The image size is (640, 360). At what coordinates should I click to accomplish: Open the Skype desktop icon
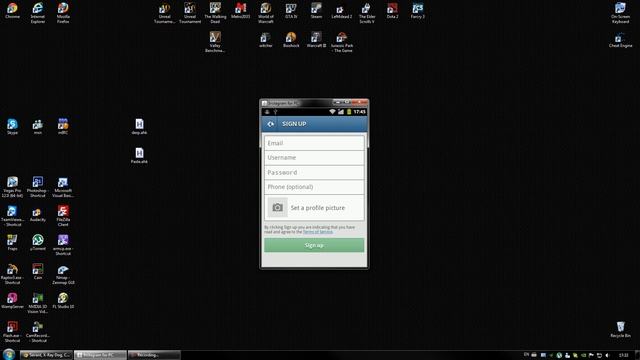coord(12,126)
